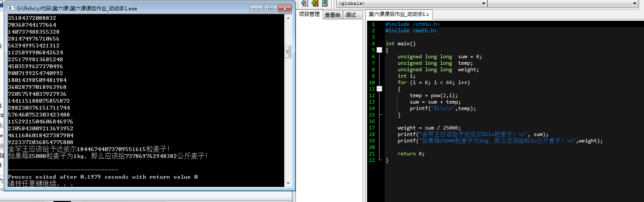The image size is (644, 202).
Task: Maximize the console window
Action: [x=270, y=8]
